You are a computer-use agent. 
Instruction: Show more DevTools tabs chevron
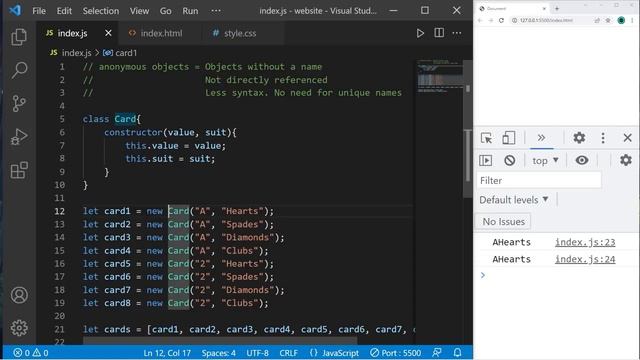[x=541, y=138]
